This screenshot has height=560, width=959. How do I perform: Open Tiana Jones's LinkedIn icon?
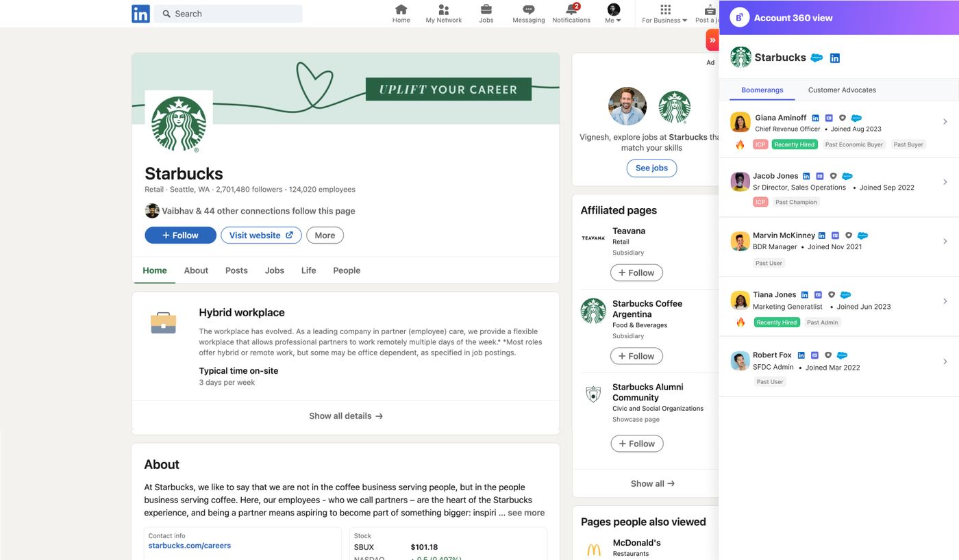805,295
